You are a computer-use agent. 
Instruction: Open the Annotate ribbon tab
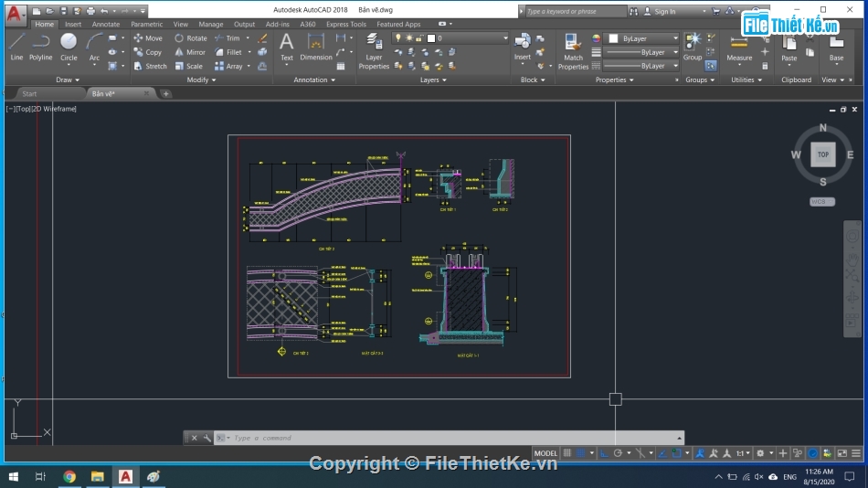[106, 25]
